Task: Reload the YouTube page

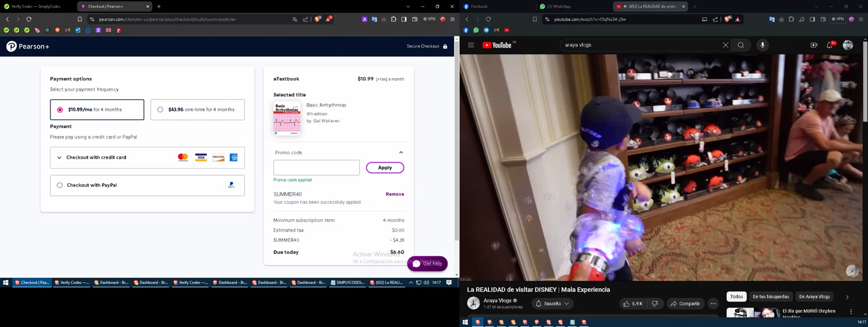Action: pos(488,19)
